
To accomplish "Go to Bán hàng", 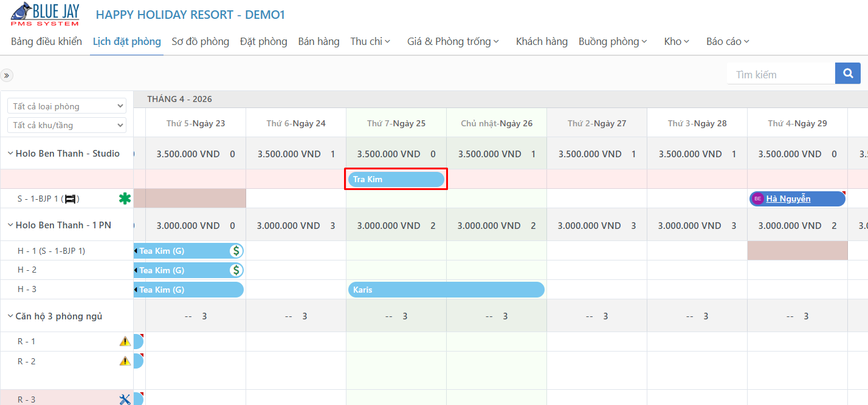I will 319,41.
